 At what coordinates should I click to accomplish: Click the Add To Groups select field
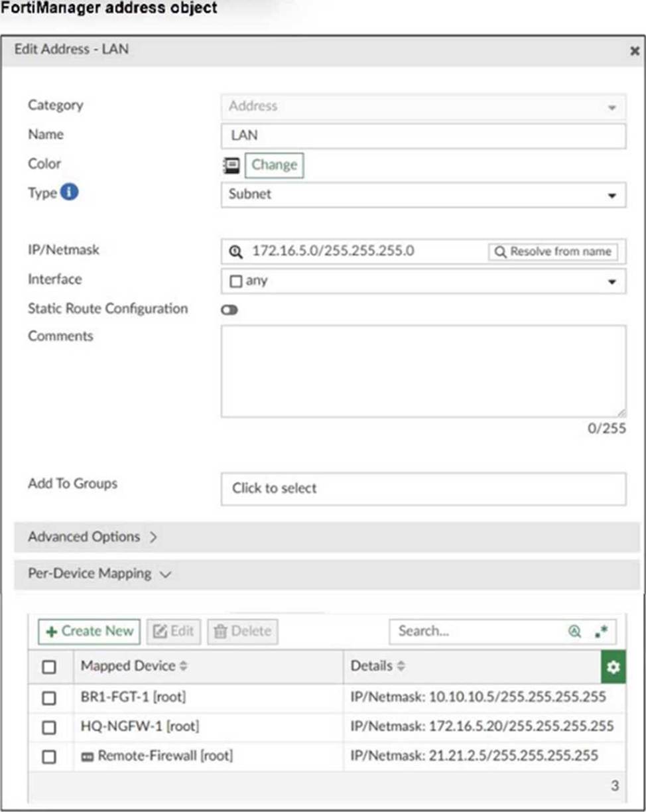tap(423, 488)
